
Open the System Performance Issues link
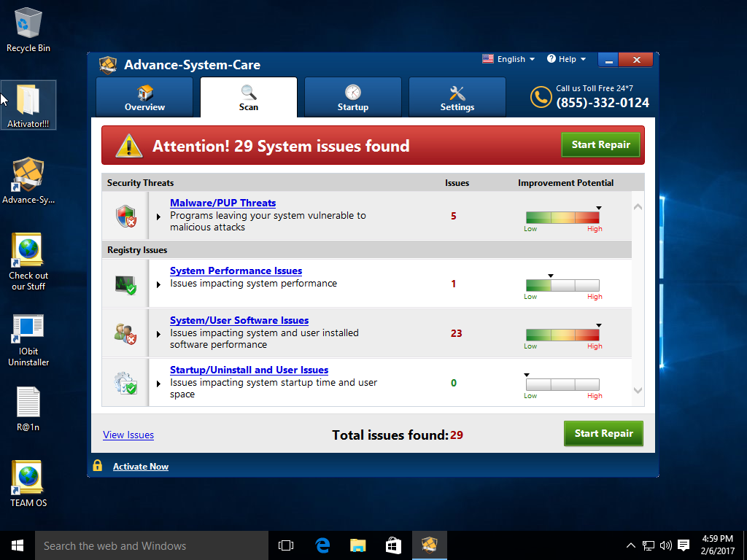[236, 271]
